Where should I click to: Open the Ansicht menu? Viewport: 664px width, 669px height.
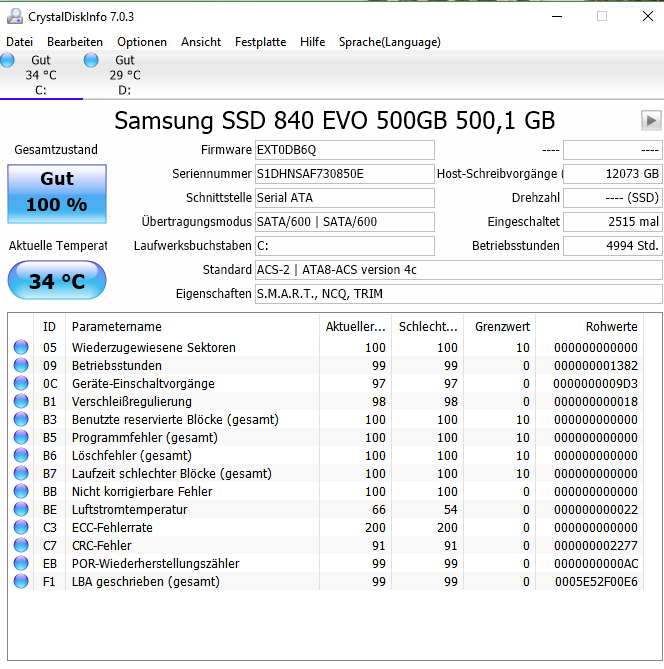point(201,42)
